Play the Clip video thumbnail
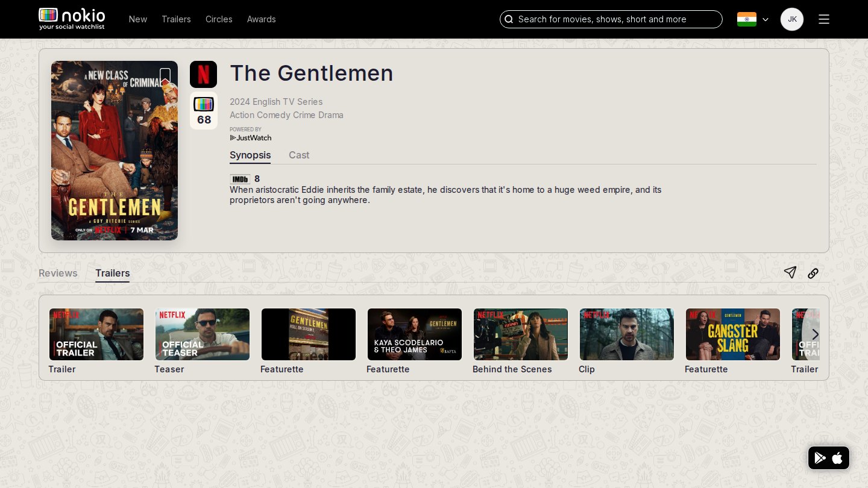868x488 pixels. [x=627, y=334]
